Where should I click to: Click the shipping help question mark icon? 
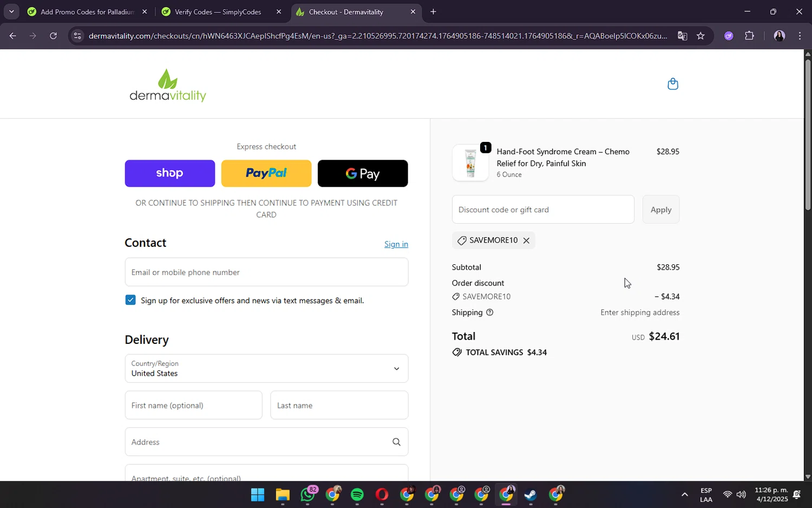coord(490,312)
